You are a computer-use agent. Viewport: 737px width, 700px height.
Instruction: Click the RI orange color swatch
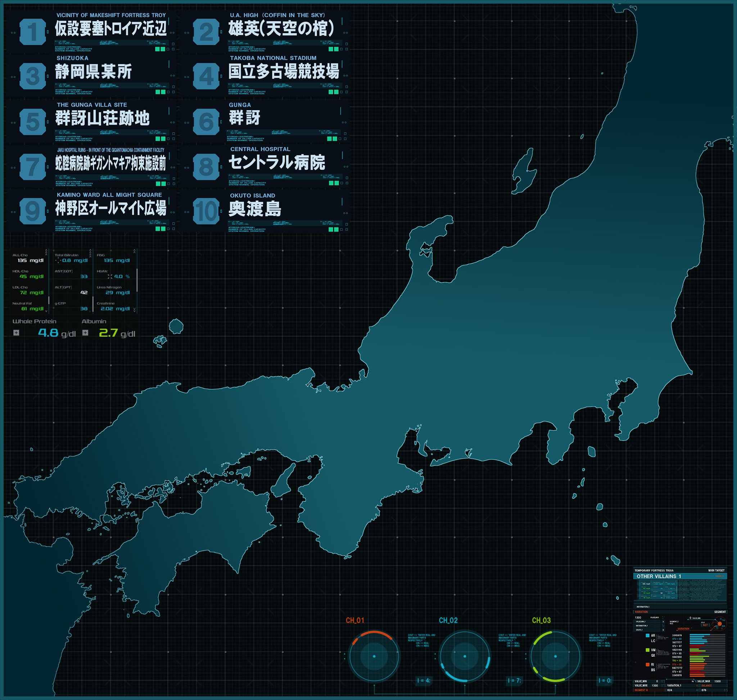click(x=648, y=665)
